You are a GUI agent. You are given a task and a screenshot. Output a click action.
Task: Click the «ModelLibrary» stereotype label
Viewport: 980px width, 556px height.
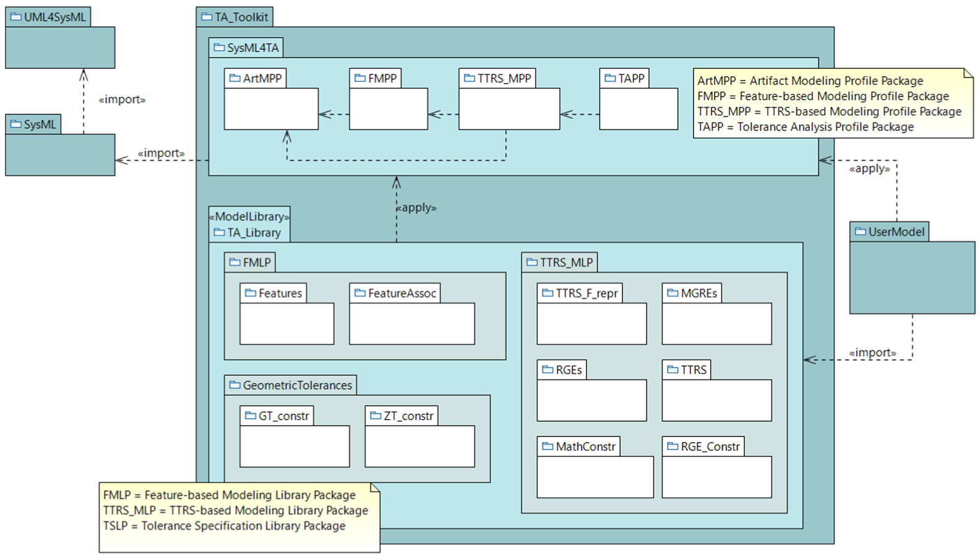tap(249, 217)
